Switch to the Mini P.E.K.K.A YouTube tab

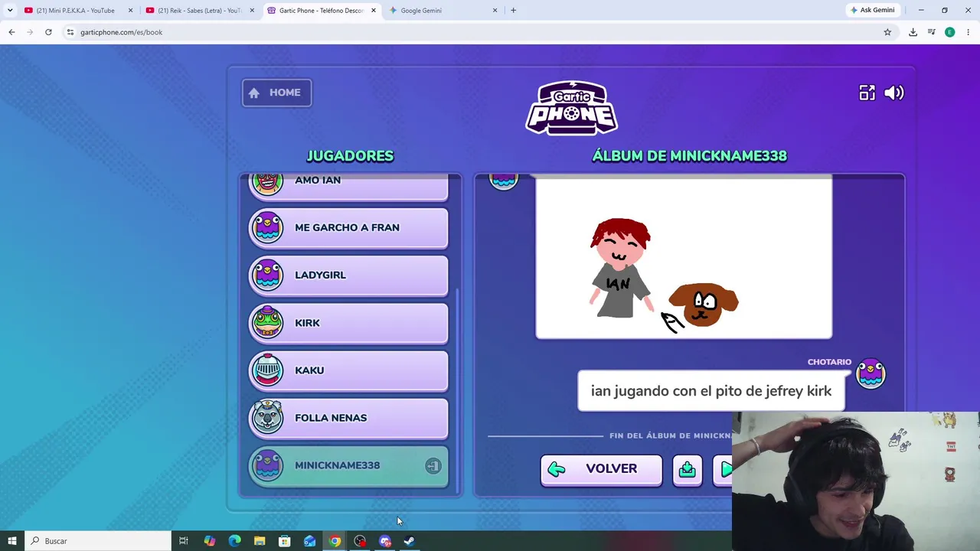point(75,11)
